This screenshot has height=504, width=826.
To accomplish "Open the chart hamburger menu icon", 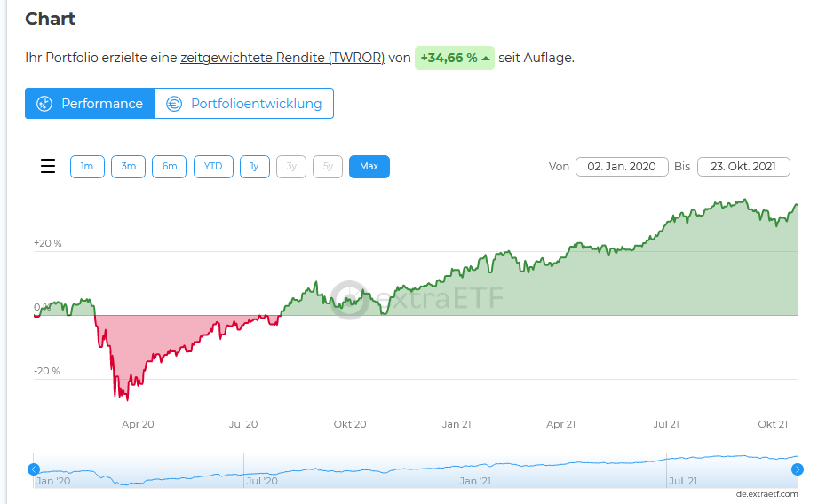I will 48,167.
